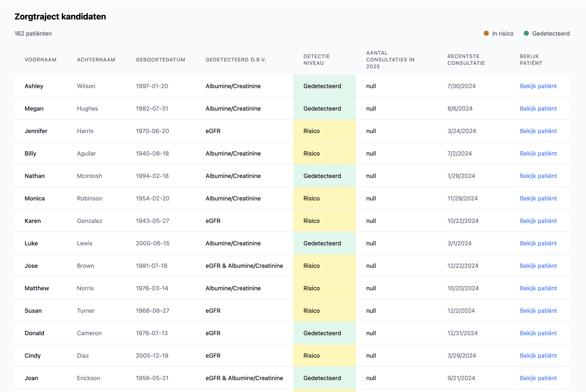This screenshot has width=586, height=392.
Task: Click the Detectie niveau column header
Action: coord(316,60)
